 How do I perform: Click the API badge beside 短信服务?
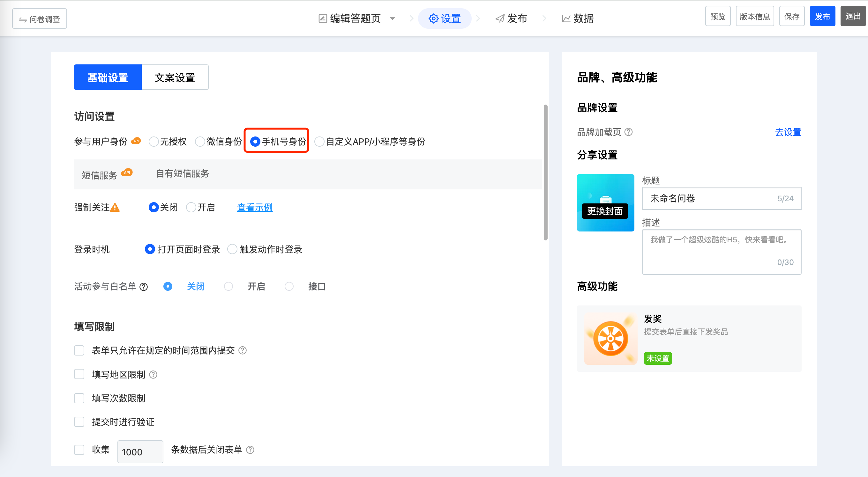pyautogui.click(x=127, y=173)
